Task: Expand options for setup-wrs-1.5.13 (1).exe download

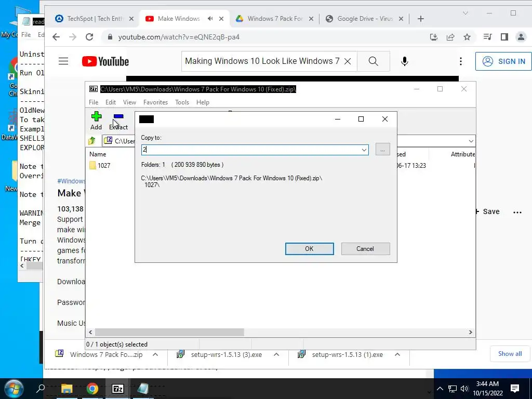Action: click(x=397, y=354)
